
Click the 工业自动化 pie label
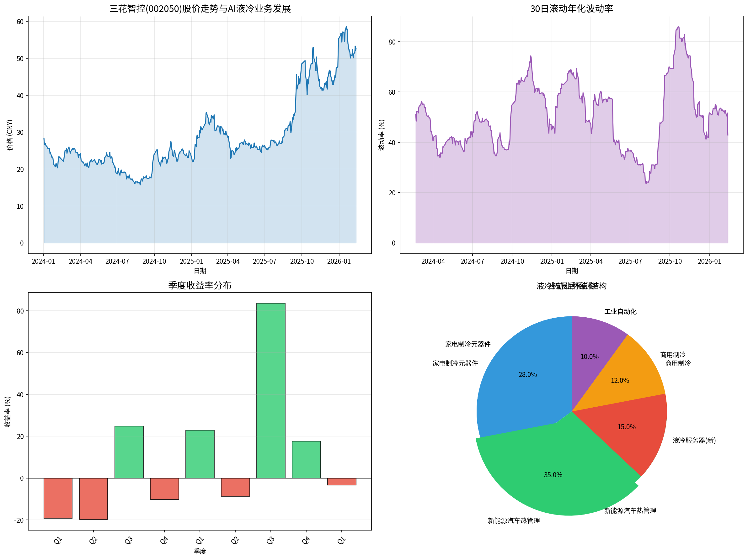coord(620,312)
